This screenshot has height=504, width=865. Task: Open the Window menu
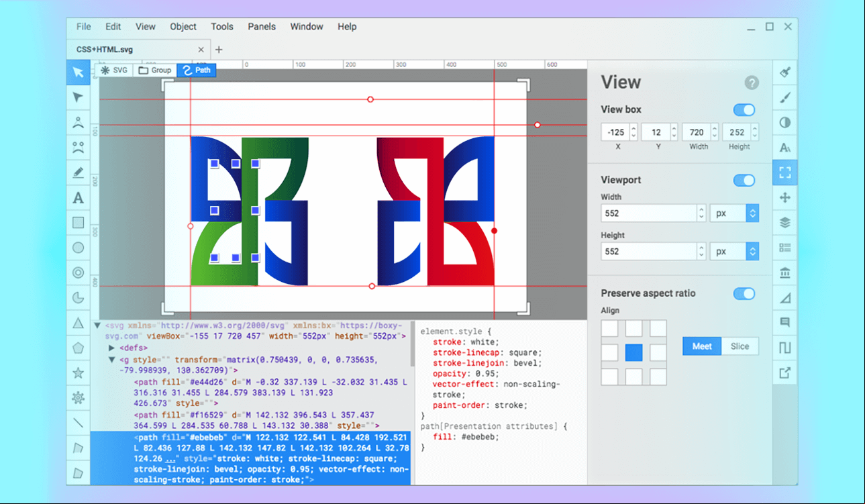pos(307,27)
